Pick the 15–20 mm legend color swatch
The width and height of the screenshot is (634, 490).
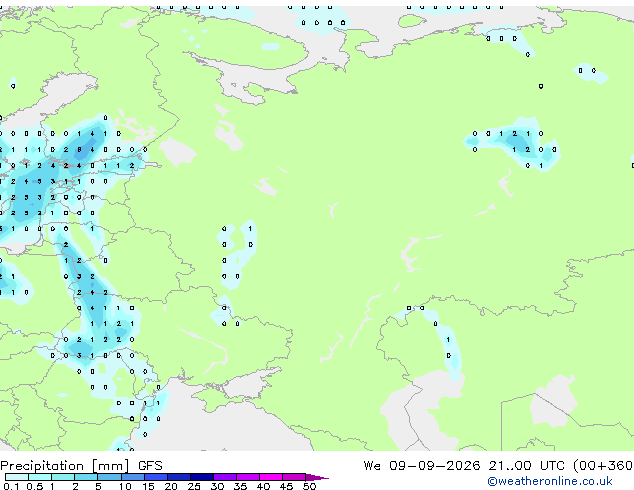point(155,477)
